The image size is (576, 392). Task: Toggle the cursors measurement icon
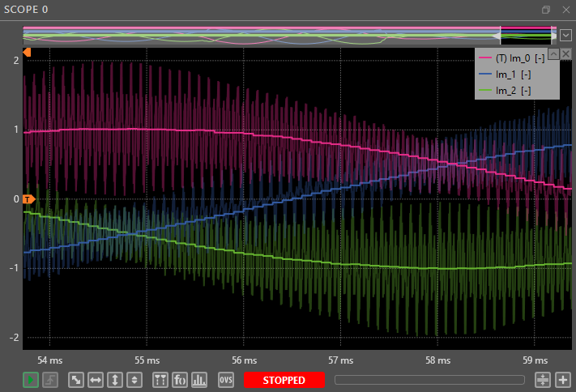160,380
